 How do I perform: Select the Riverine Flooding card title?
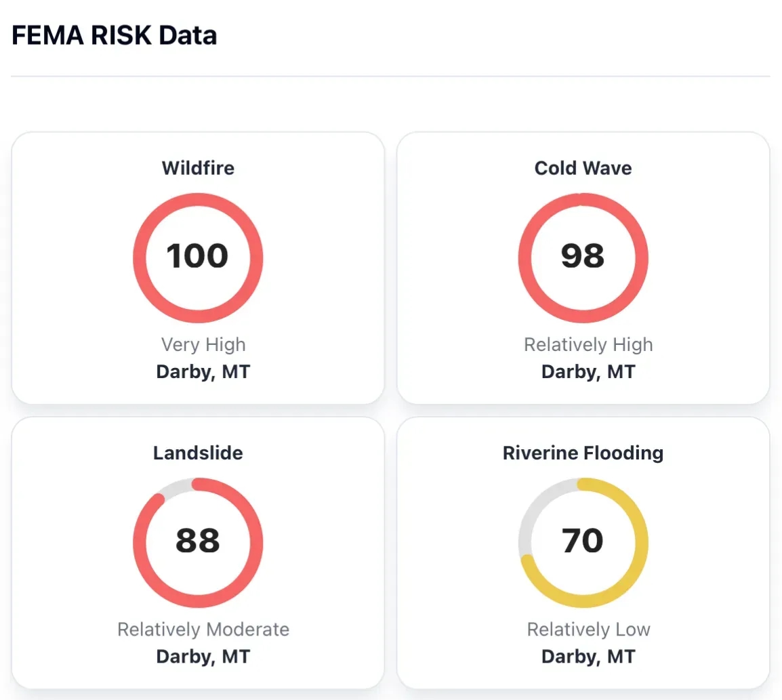click(583, 453)
